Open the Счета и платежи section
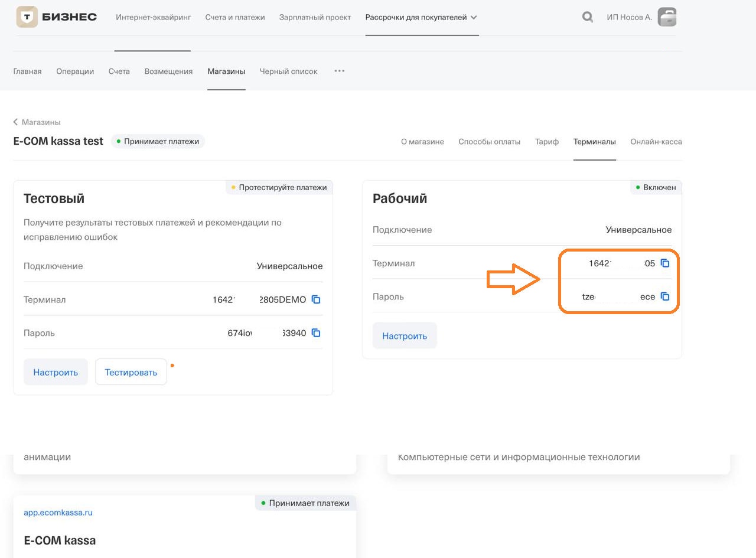The width and height of the screenshot is (756, 558). tap(235, 17)
